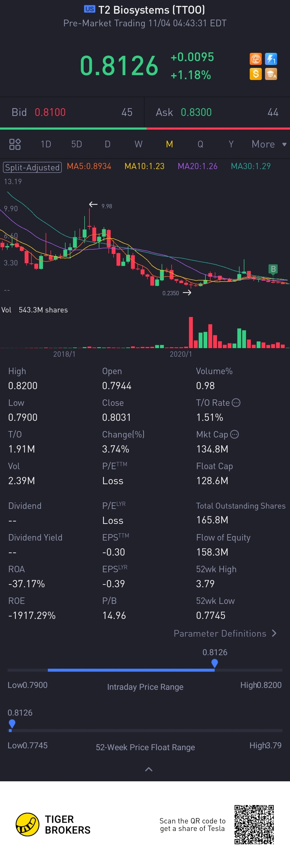Tap the Tesla share QR code
Screen dimensions: 290x868
click(x=254, y=825)
